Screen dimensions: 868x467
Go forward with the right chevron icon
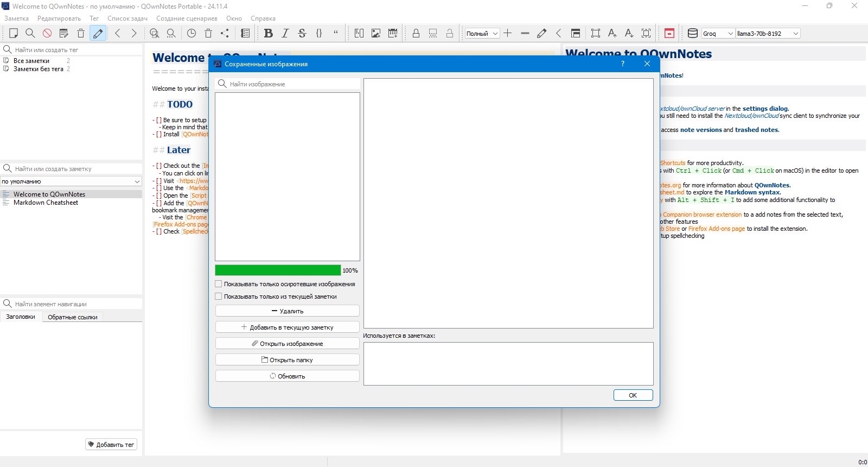pyautogui.click(x=134, y=33)
